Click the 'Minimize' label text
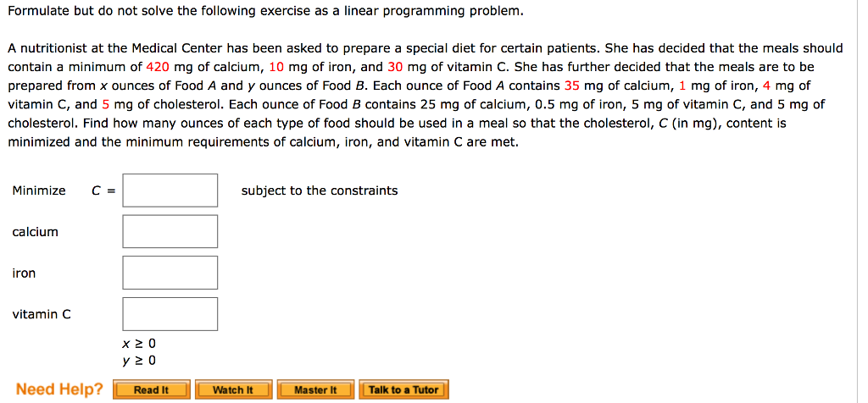The height and width of the screenshot is (403, 868). [39, 190]
